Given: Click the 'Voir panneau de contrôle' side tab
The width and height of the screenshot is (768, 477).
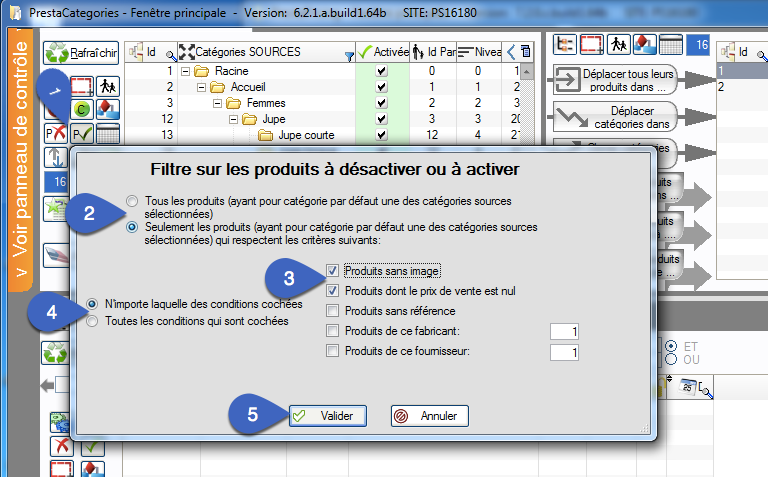Looking at the screenshot, I should tap(20, 159).
